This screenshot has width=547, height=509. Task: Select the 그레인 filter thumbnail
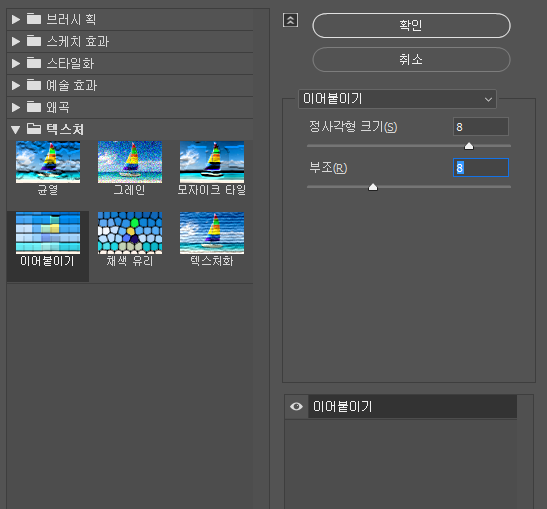tap(130, 162)
